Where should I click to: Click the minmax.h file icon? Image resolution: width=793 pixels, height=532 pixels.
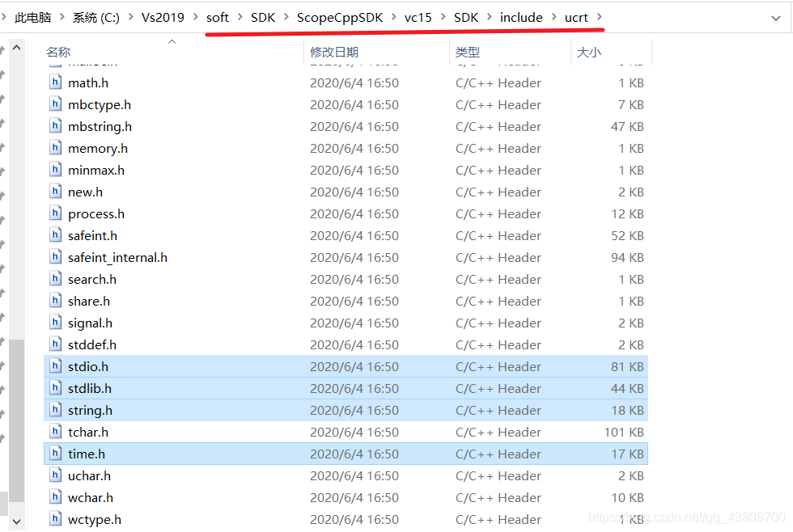click(56, 170)
